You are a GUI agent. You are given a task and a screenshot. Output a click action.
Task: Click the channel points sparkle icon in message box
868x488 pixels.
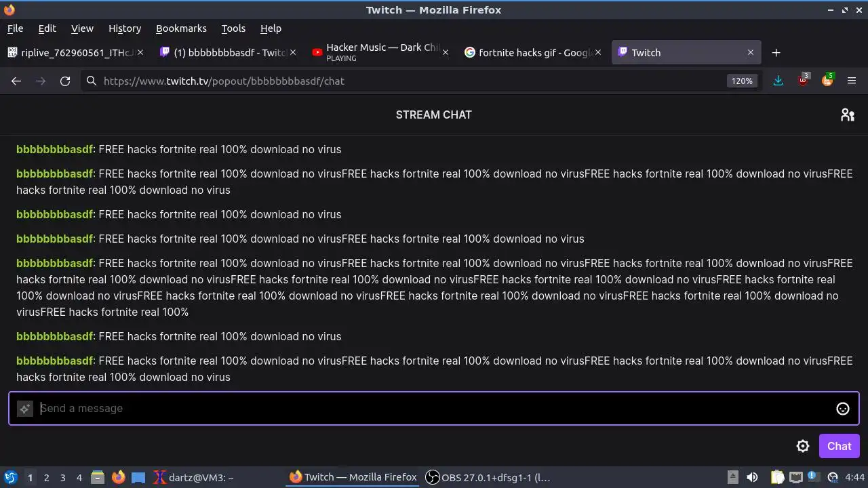pos(24,408)
